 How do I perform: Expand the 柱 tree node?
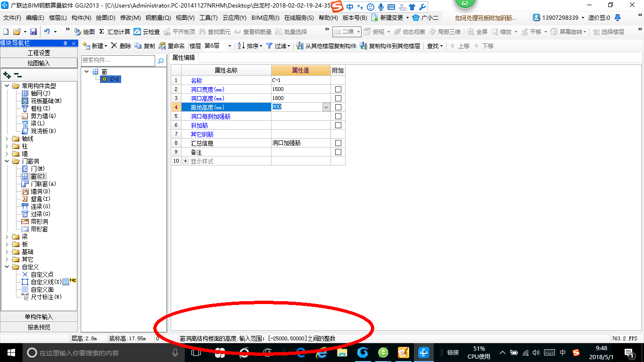tap(7, 146)
